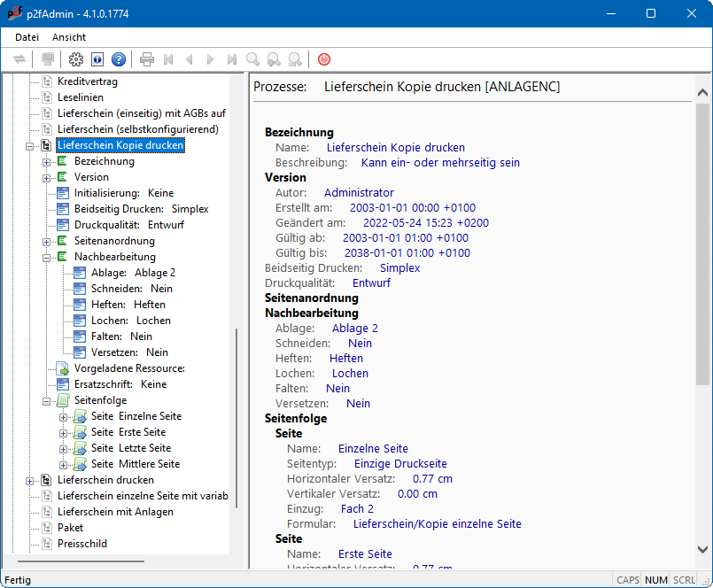
Task: Select Beidseitig Drucken: Simplex in tree
Action: tap(141, 209)
